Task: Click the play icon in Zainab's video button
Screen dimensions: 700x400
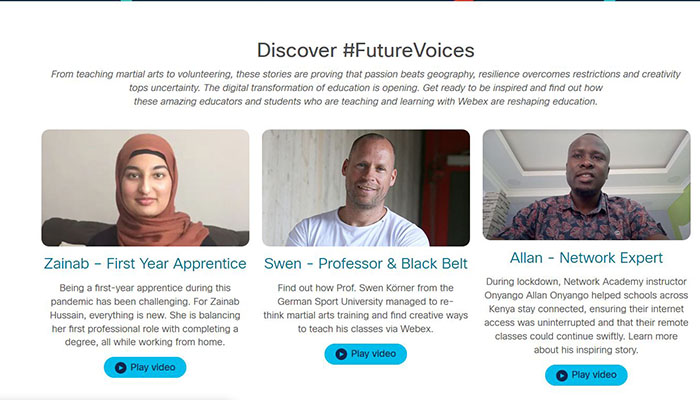Action: click(x=121, y=367)
